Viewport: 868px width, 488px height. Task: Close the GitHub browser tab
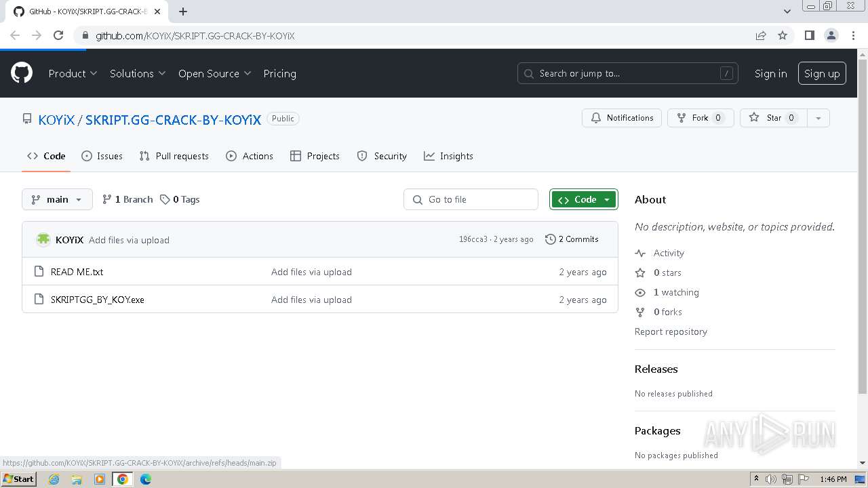(x=158, y=12)
